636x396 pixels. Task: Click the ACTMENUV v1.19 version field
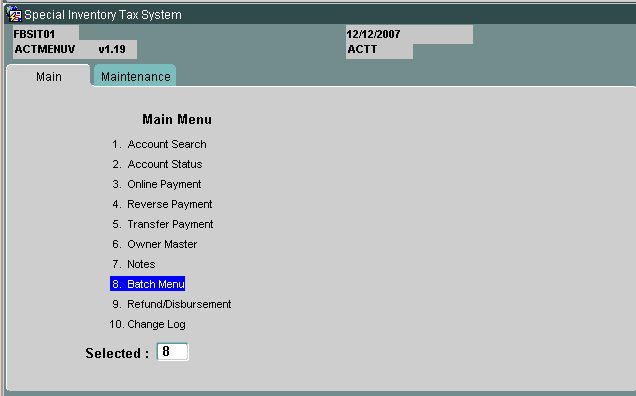[75, 50]
